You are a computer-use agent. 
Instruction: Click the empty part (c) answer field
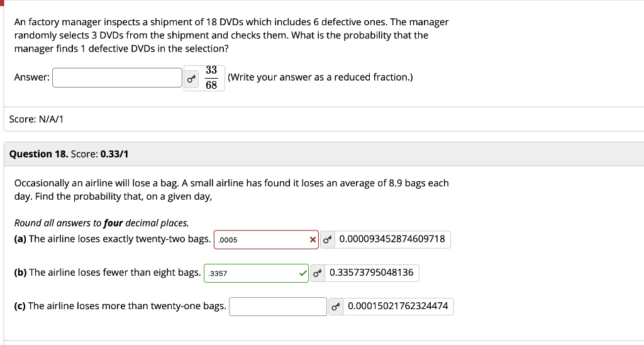pyautogui.click(x=278, y=307)
